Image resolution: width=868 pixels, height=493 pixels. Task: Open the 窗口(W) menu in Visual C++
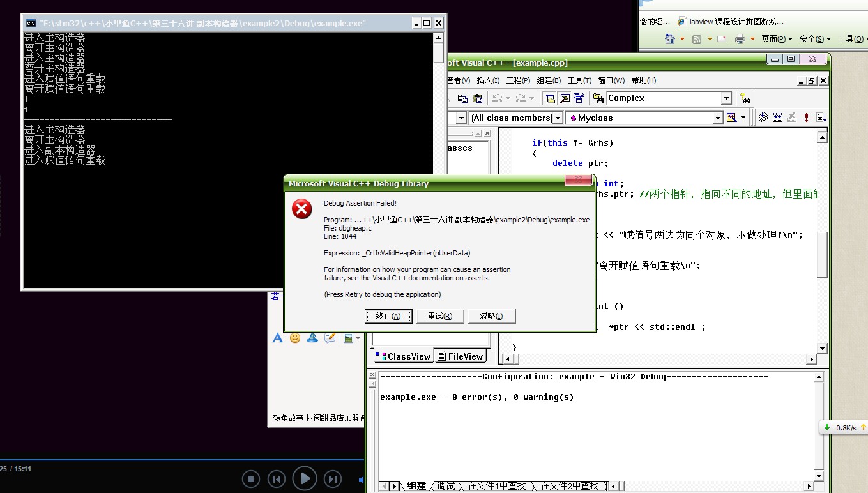[611, 80]
